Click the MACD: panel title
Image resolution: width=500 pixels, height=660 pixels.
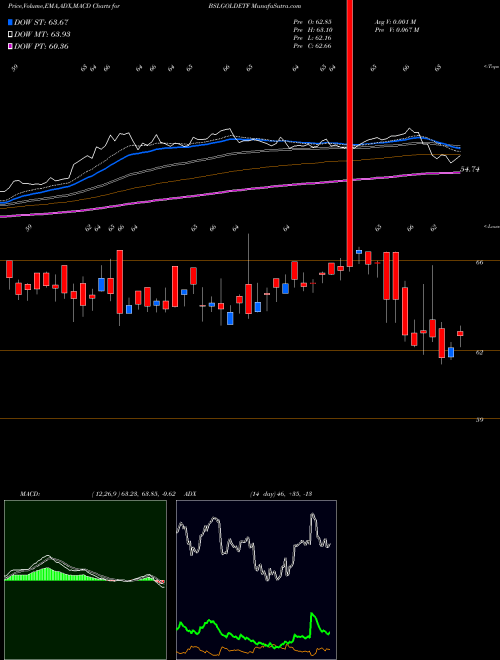click(29, 494)
